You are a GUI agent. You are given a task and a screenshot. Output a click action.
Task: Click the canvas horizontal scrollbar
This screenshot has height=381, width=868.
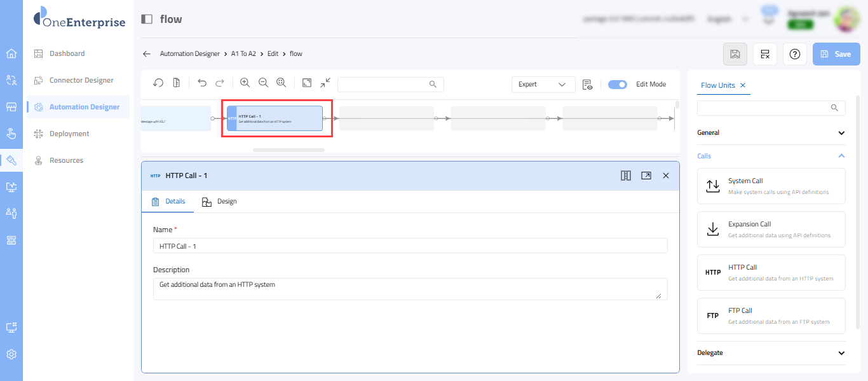[x=288, y=150]
